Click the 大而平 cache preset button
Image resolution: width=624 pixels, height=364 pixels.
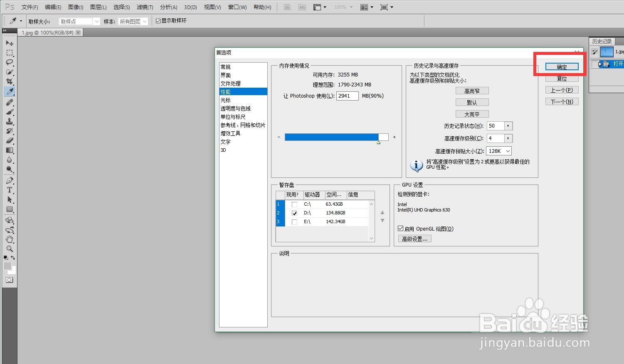pos(472,114)
